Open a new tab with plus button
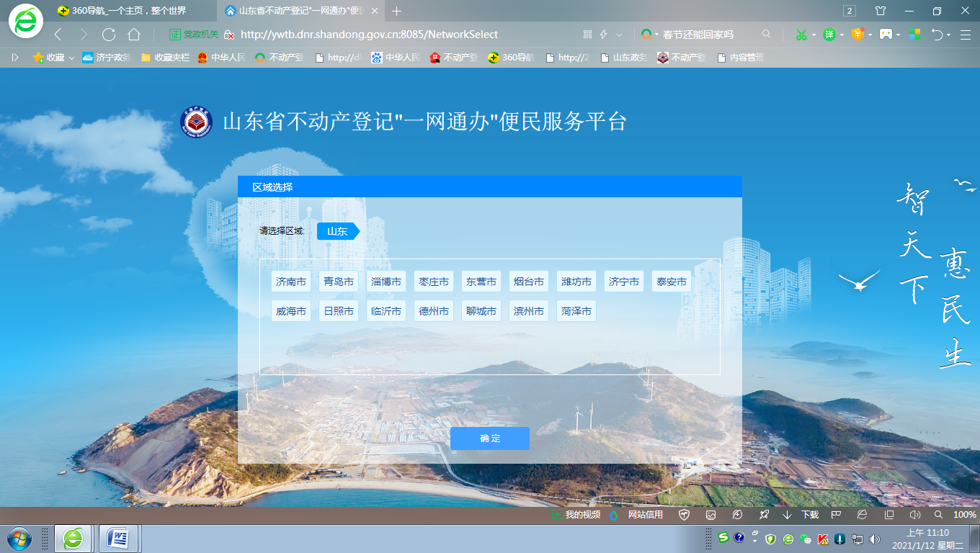 pos(396,11)
